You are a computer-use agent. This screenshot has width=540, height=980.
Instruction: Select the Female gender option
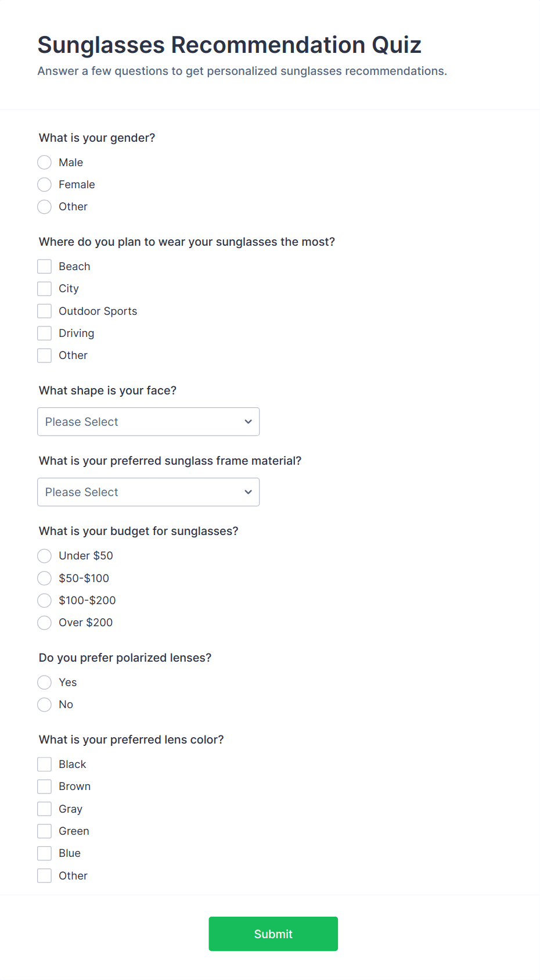[x=44, y=184]
